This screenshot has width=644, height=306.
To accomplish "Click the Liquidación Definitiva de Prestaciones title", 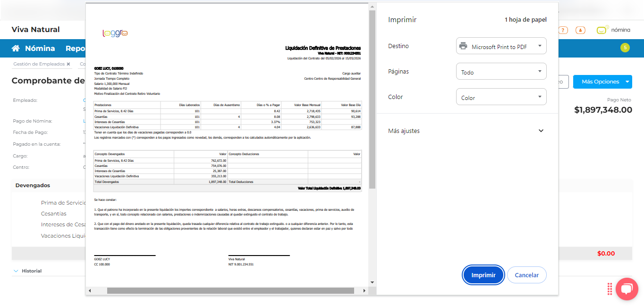I will click(323, 48).
